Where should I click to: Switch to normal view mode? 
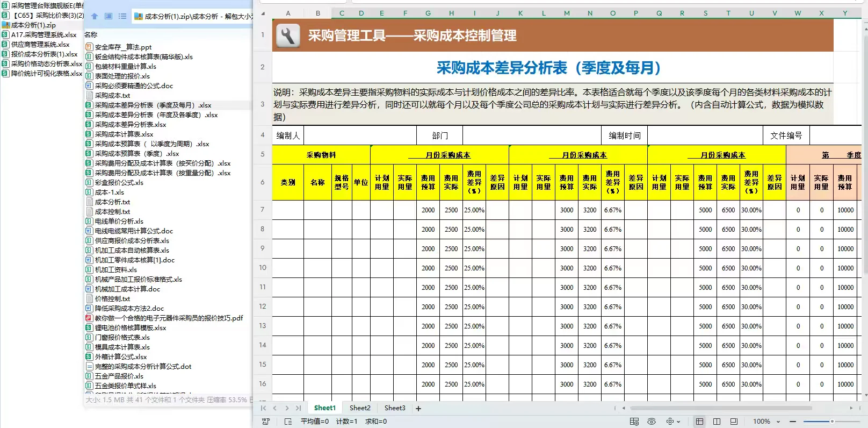coord(699,422)
